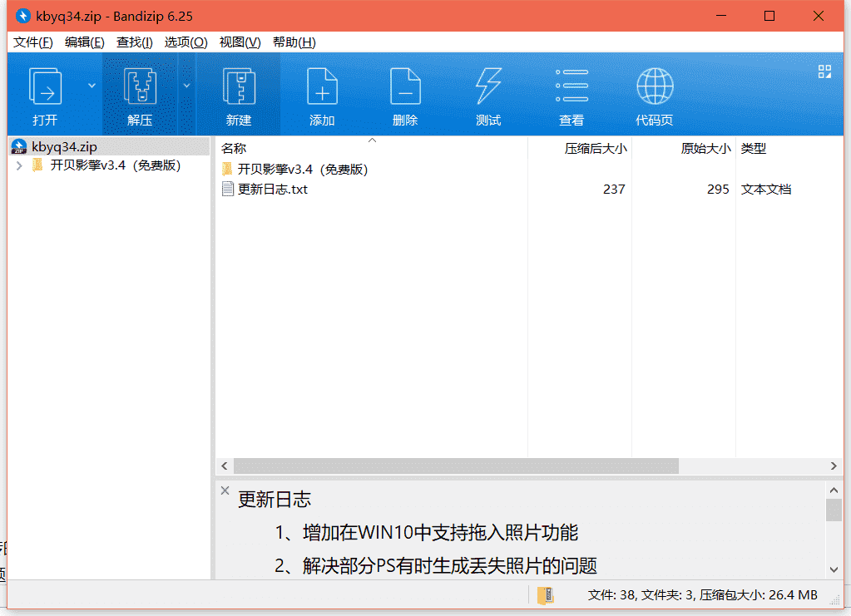The image size is (851, 616).
Task: Open the 编辑(E) menu
Action: click(84, 42)
